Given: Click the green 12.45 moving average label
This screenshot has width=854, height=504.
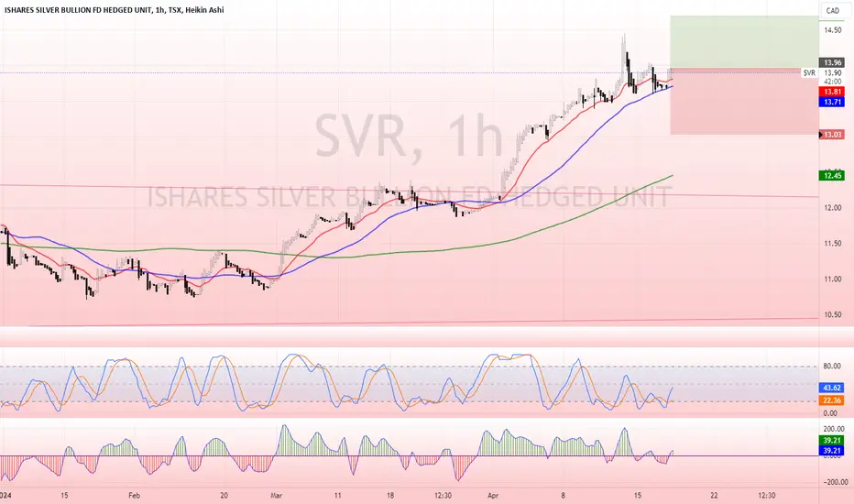Looking at the screenshot, I should coord(832,175).
